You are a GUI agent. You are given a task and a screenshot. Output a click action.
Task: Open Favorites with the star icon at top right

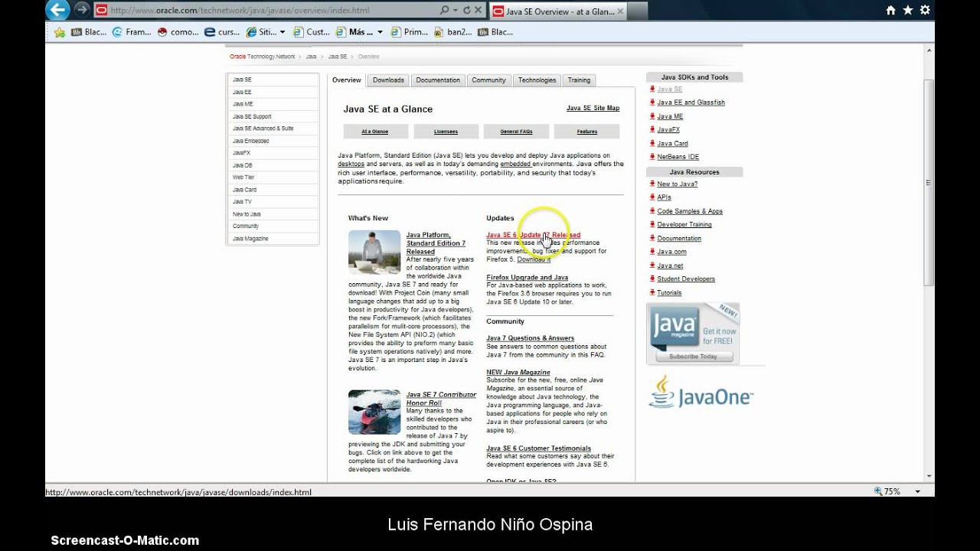tap(908, 10)
